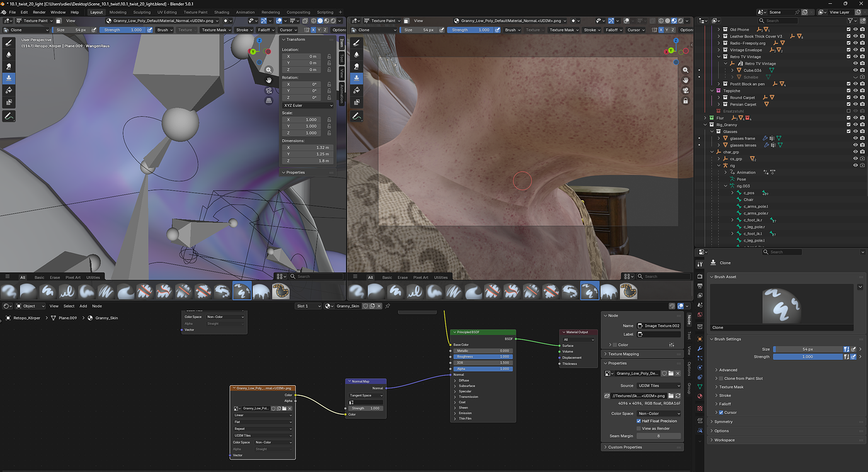This screenshot has width=868, height=472.
Task: Select the Smear tool in left viewport toolbar
Action: pyautogui.click(x=9, y=67)
